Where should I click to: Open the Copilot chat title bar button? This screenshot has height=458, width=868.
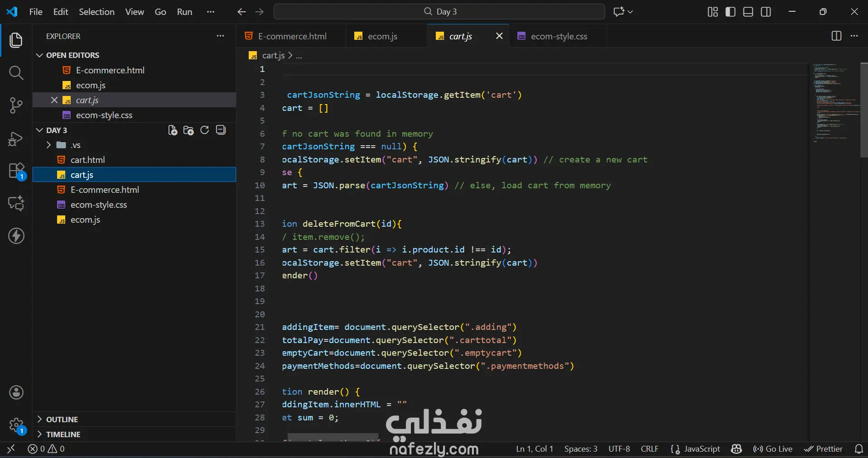coord(619,12)
